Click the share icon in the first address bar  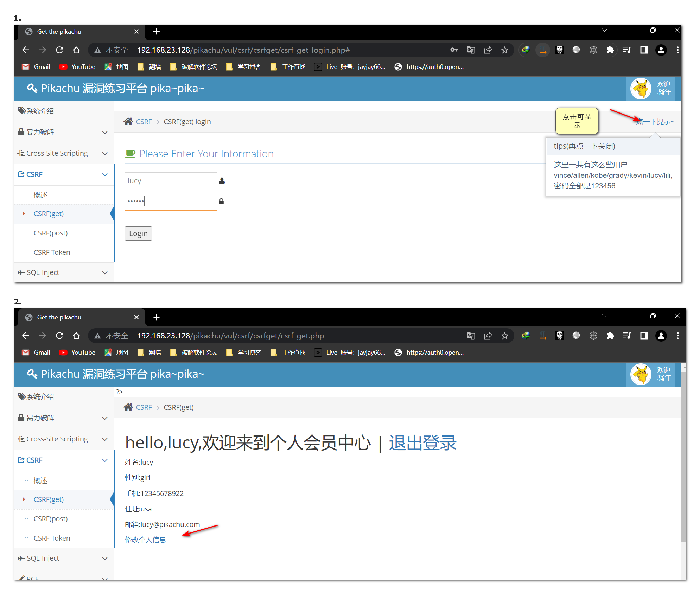pos(488,50)
